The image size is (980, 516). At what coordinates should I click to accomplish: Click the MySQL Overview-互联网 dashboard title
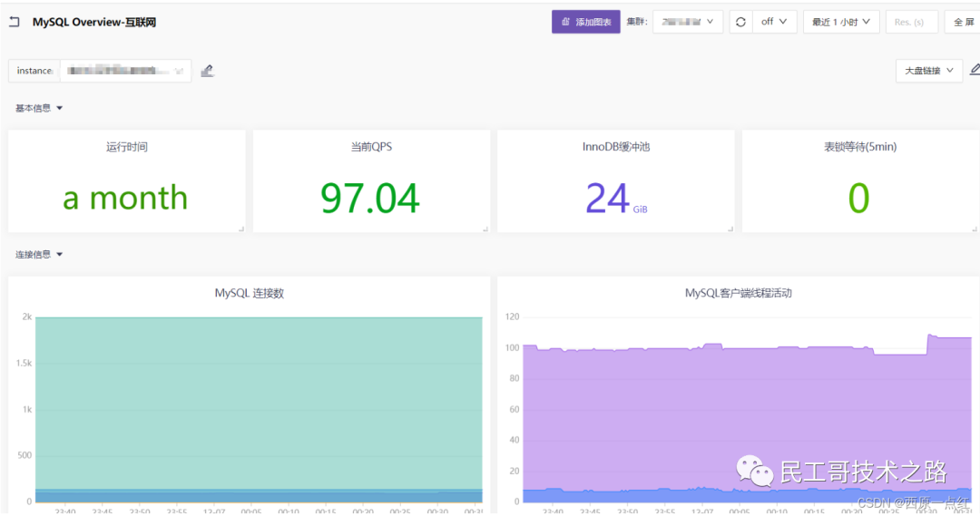(94, 22)
